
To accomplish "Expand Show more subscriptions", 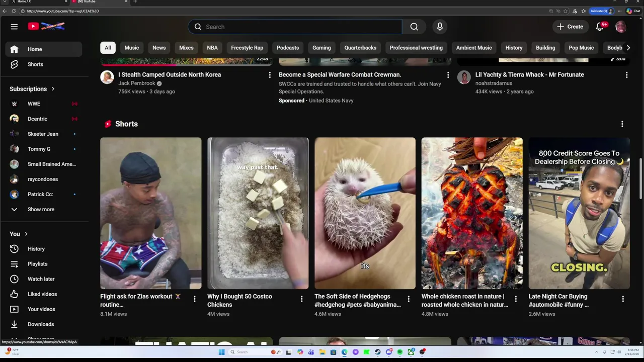I will coord(43,209).
